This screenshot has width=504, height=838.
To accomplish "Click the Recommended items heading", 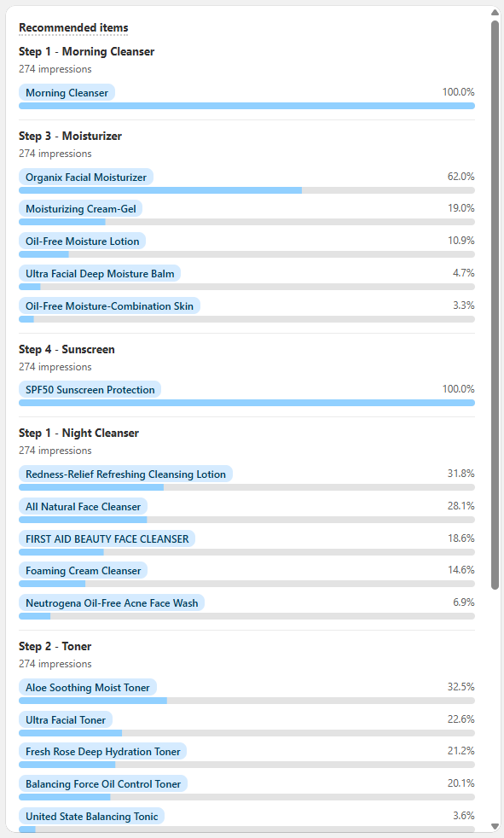I will pyautogui.click(x=73, y=27).
